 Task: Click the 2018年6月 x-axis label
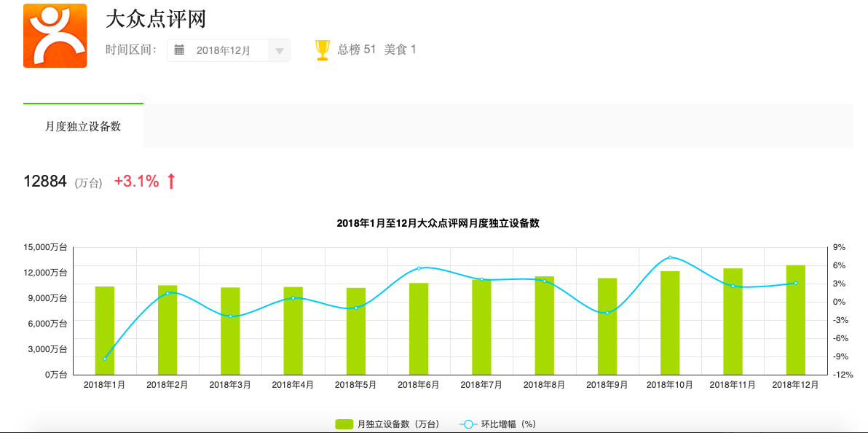419,385
